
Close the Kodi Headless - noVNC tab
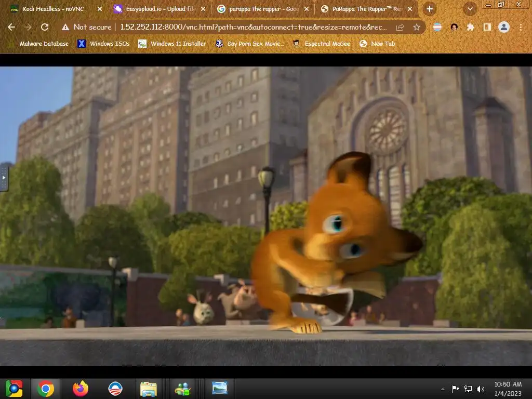[99, 9]
